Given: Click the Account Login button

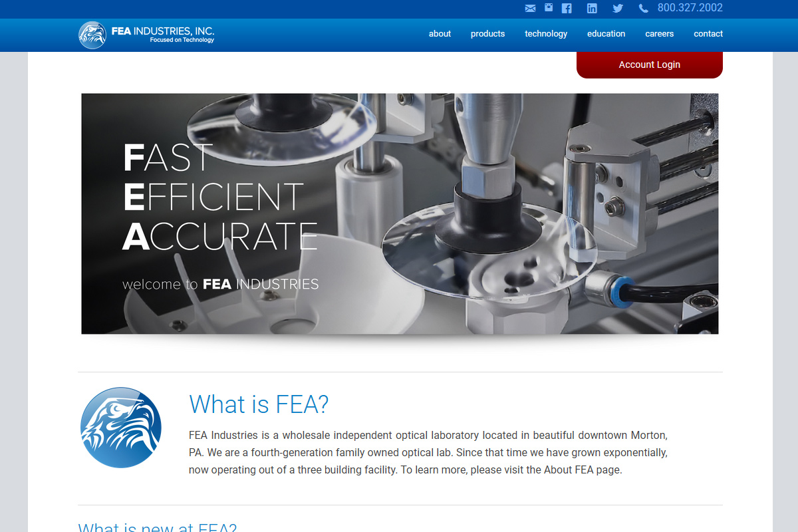Looking at the screenshot, I should 650,65.
